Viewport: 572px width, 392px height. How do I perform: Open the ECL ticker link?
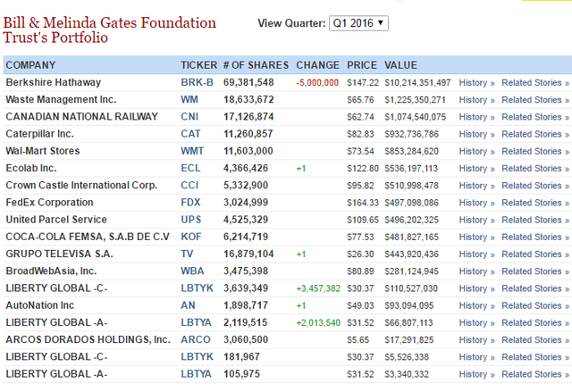(x=190, y=168)
